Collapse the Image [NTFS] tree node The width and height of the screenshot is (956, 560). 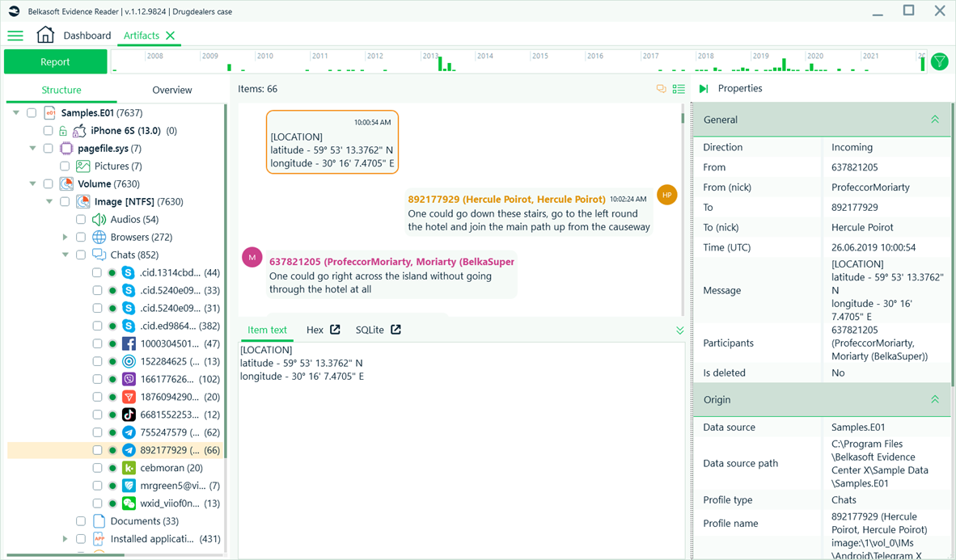[x=49, y=202]
